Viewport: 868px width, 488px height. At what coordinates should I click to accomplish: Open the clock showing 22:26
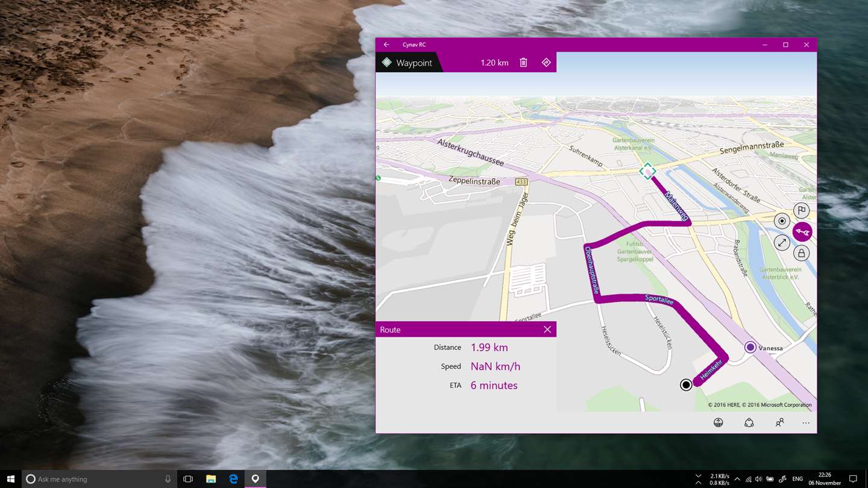(824, 479)
